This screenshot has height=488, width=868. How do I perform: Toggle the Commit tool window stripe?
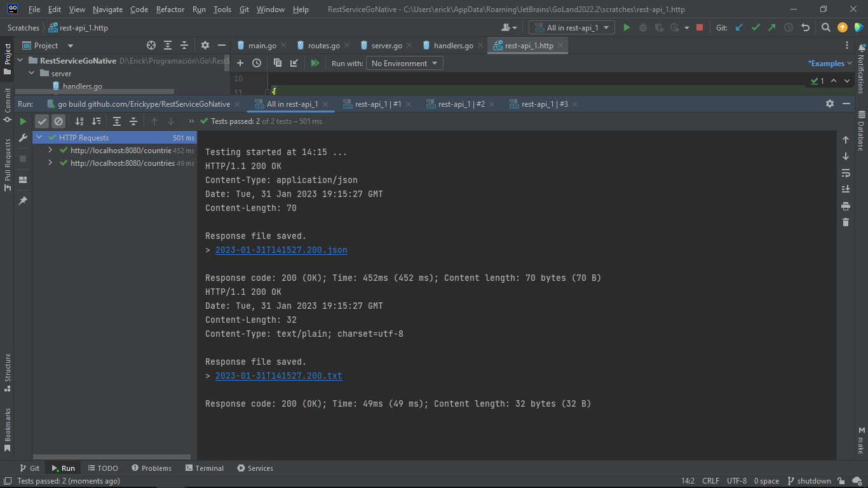(8, 104)
